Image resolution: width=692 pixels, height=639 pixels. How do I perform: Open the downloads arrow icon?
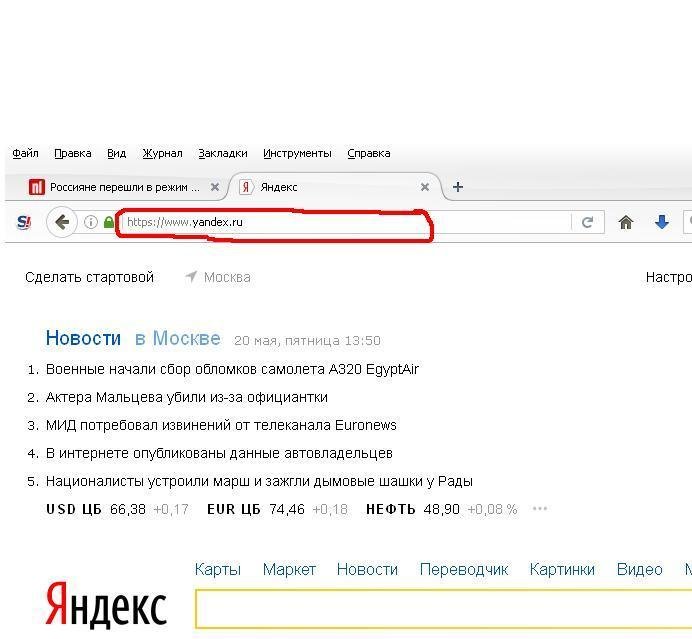pos(661,222)
